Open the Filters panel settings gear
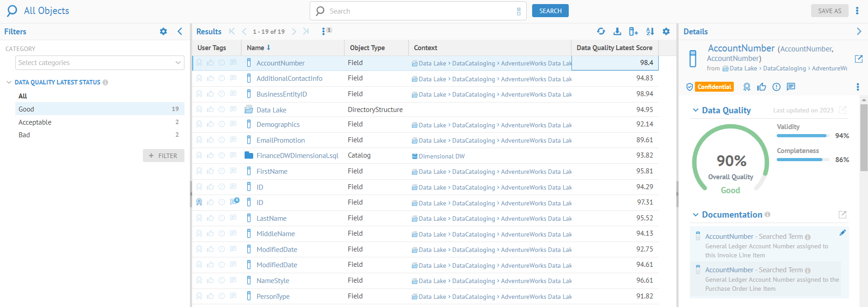Viewport: 868px width, 307px height. [x=163, y=31]
